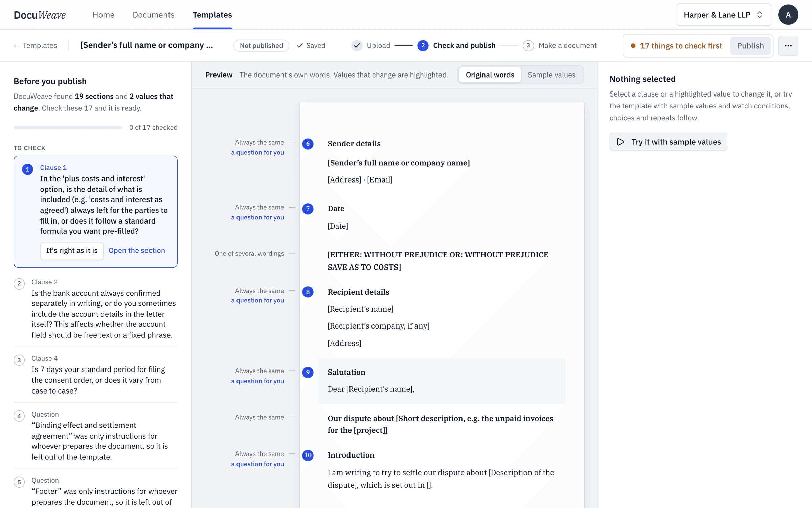
Task: Click the template title Sender's full name
Action: click(147, 45)
